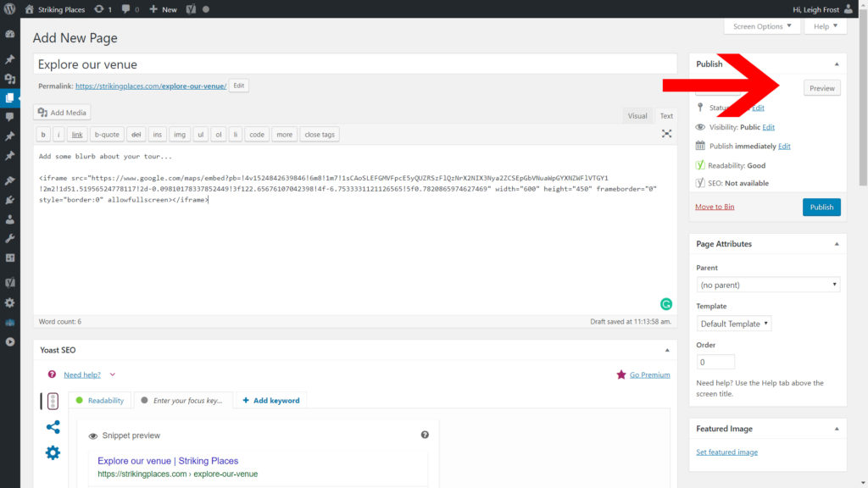Collapse the Featured Image panel
The height and width of the screenshot is (488, 868).
point(837,429)
